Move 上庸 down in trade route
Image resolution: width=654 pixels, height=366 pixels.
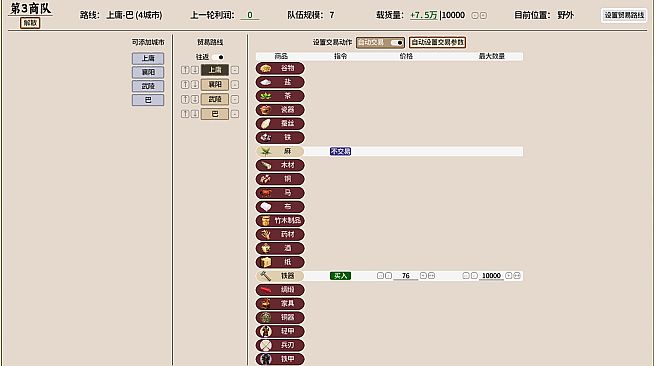(195, 70)
